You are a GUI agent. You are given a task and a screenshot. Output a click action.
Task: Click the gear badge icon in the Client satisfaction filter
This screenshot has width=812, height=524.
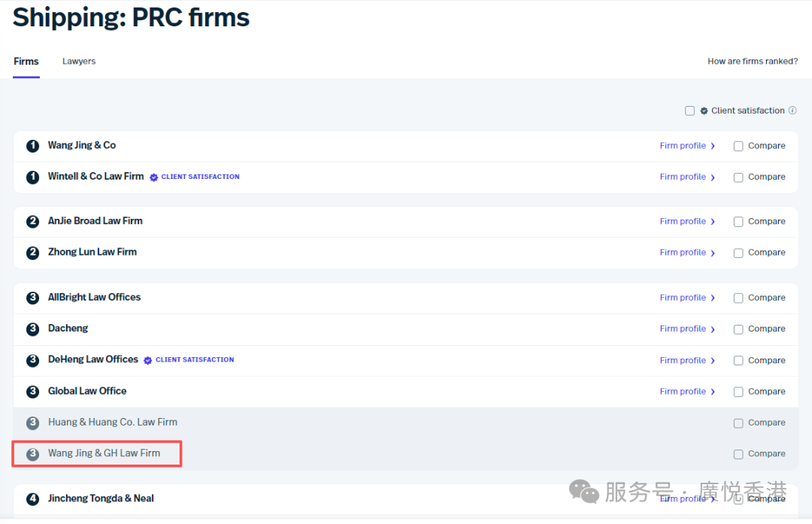point(704,111)
